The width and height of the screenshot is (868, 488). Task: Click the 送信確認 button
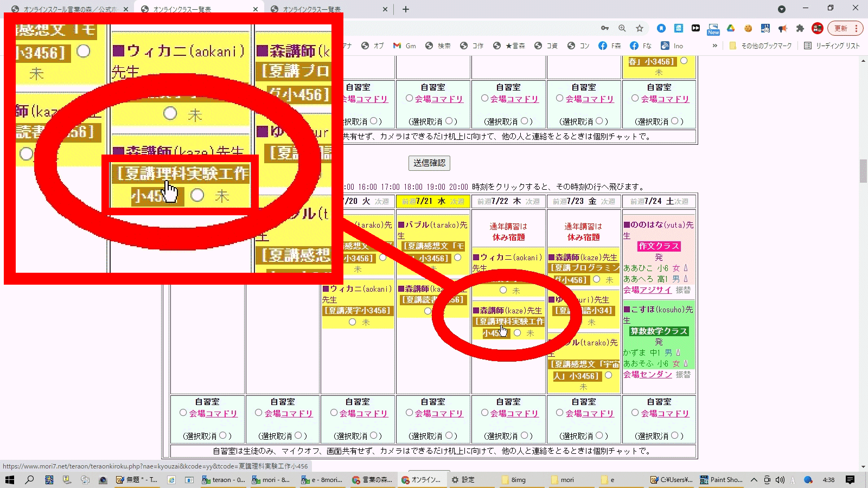429,163
